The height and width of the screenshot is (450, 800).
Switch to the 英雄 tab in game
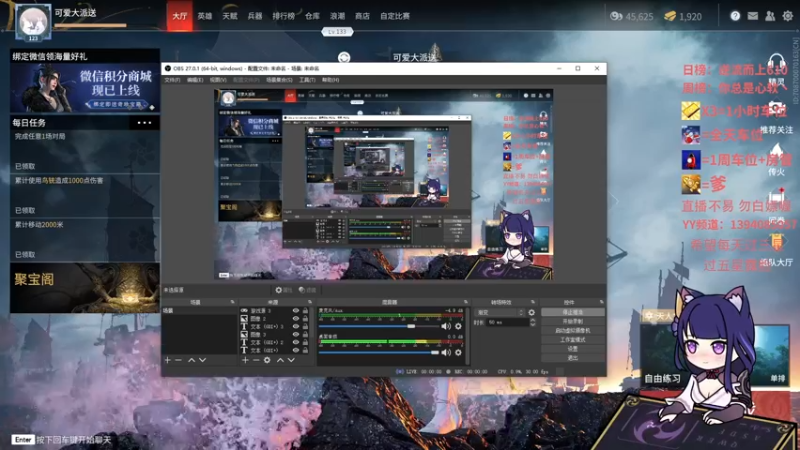pos(205,16)
